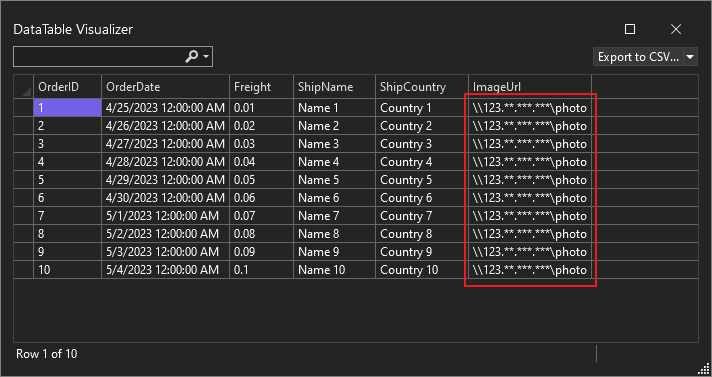Close the DataTable Visualizer window

click(x=676, y=29)
